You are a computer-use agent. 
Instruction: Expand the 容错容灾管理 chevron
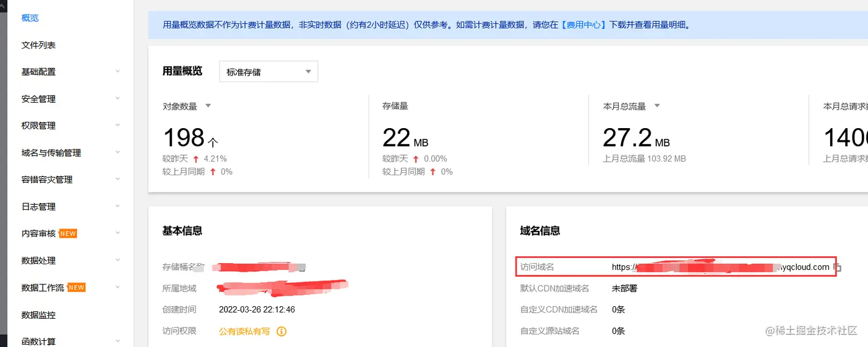coord(118,179)
